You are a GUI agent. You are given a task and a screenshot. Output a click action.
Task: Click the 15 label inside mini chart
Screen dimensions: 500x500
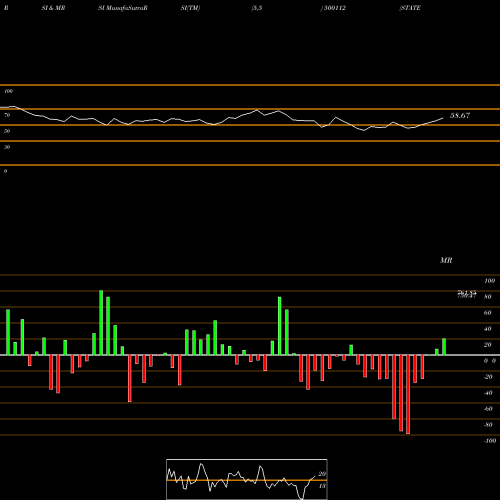(322, 486)
